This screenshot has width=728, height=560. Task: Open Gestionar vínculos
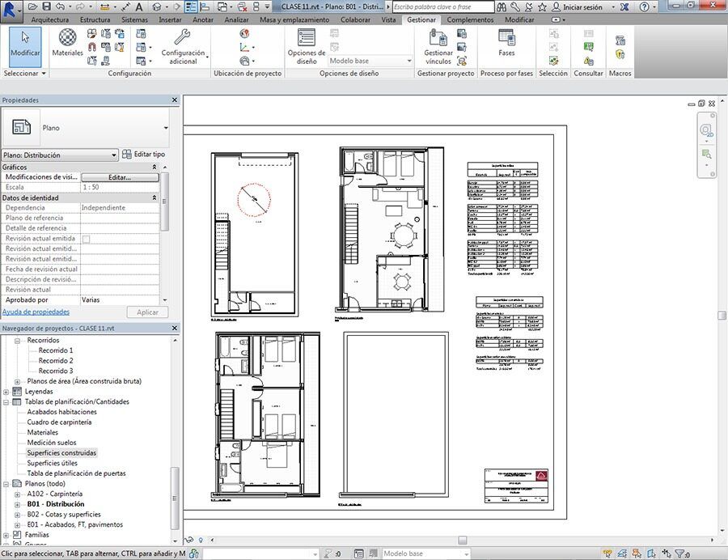click(x=438, y=46)
